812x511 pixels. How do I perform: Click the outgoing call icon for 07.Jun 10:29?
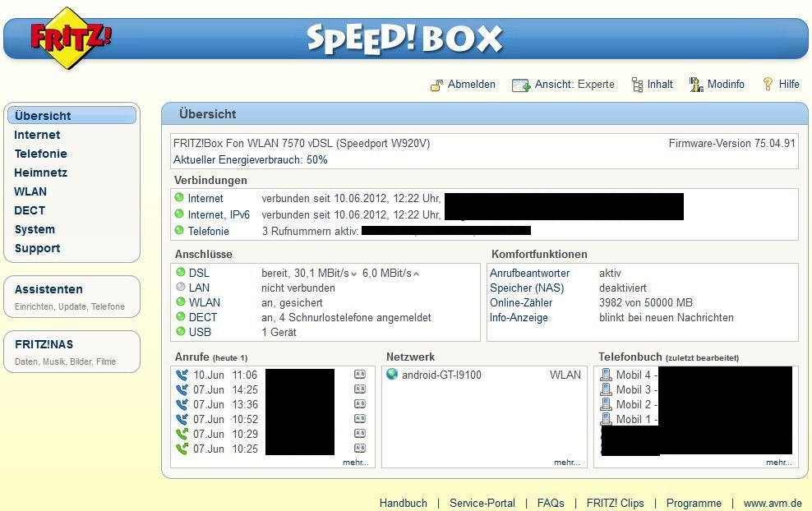click(x=182, y=434)
